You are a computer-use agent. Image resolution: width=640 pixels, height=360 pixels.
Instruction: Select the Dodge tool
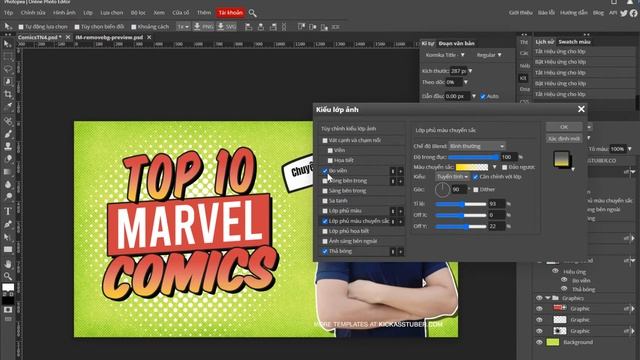[x=8, y=196]
